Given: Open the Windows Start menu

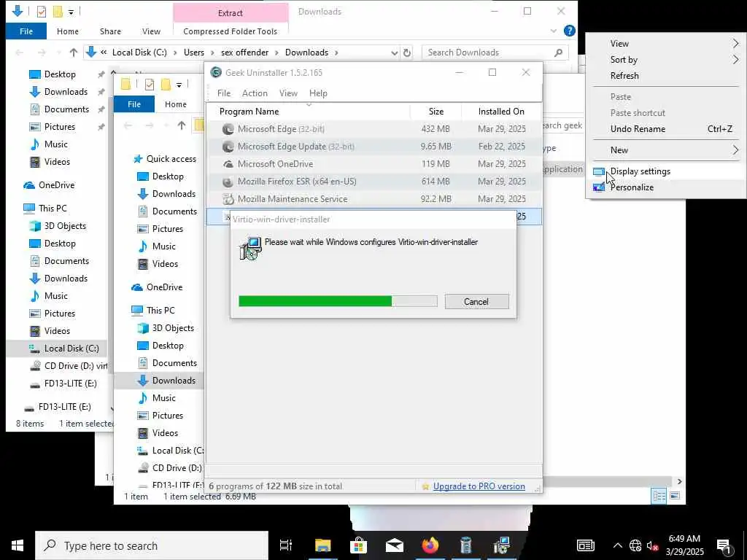Looking at the screenshot, I should tap(18, 545).
